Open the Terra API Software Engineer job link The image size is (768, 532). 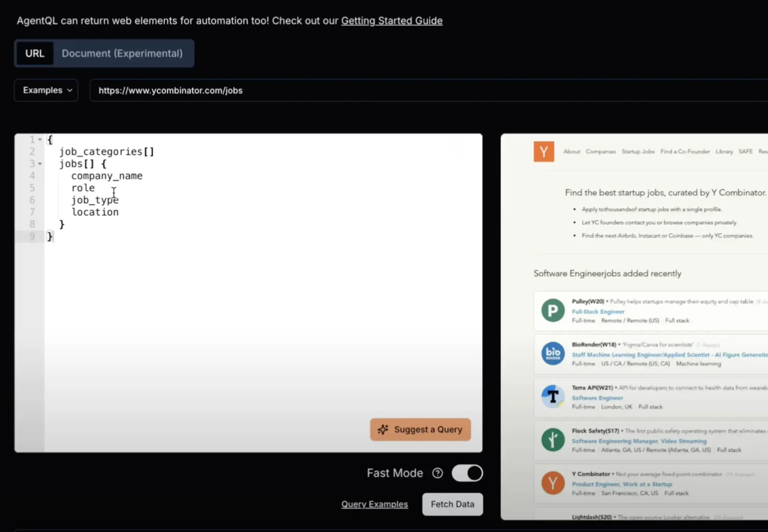coord(597,398)
